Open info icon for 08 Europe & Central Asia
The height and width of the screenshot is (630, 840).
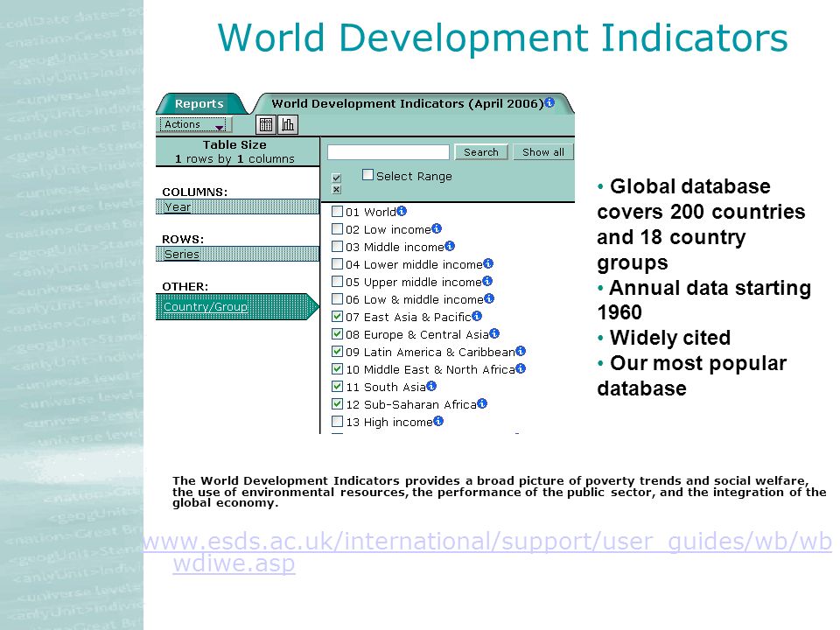pyautogui.click(x=493, y=333)
